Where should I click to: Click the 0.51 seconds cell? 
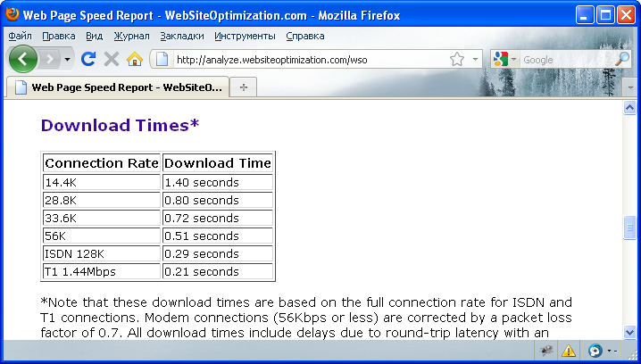(x=218, y=236)
